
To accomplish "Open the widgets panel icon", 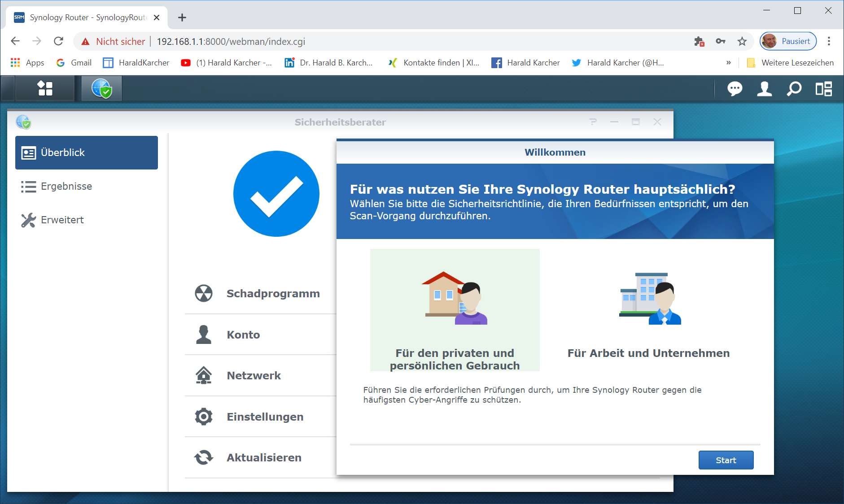I will (x=824, y=89).
